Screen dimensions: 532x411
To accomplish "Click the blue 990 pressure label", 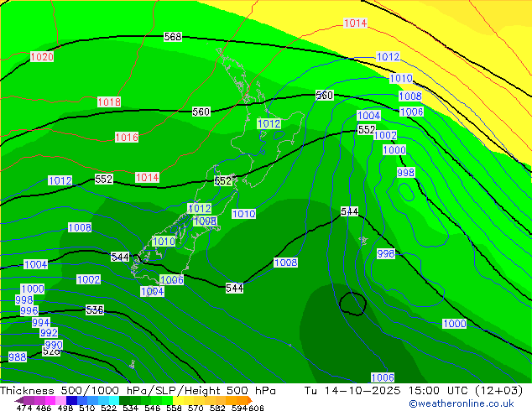I will click(x=54, y=346).
